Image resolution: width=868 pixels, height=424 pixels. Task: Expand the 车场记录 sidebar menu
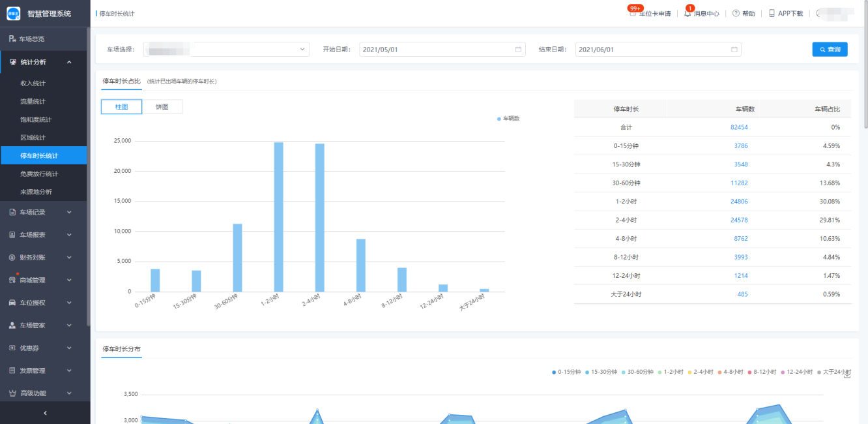coord(44,212)
